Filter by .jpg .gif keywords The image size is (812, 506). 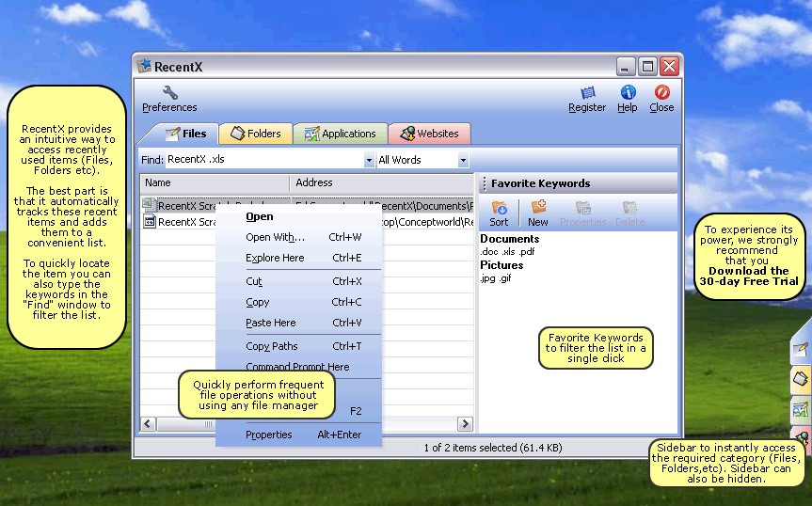[496, 278]
